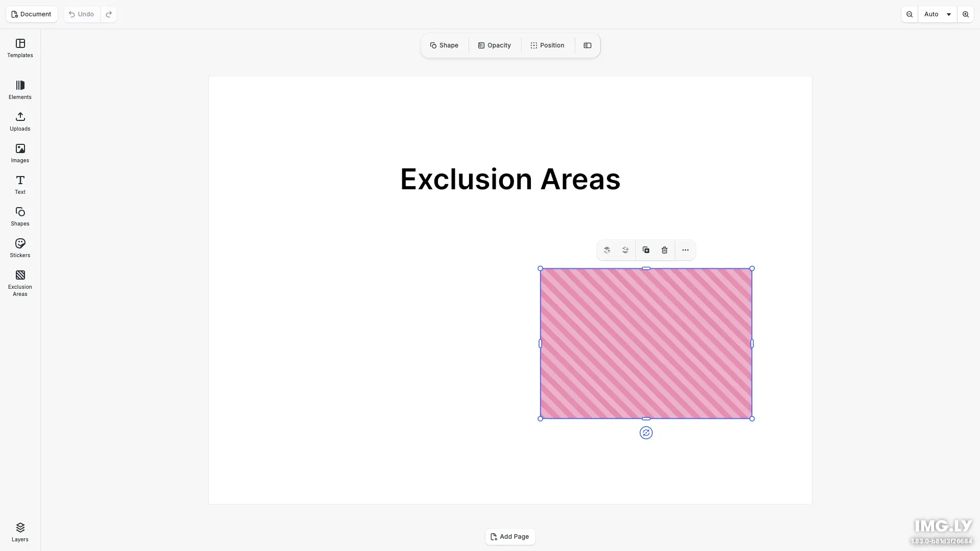
Task: Click the Document button
Action: pos(32,14)
